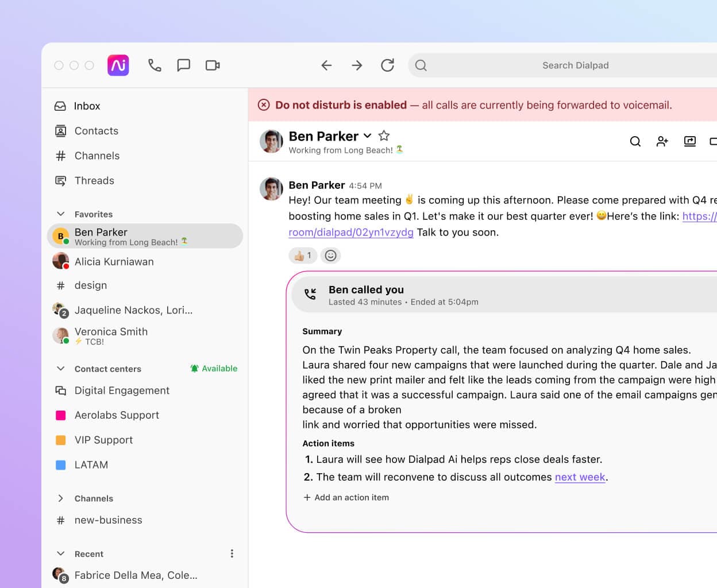
Task: Click the Search Dialpad field
Action: (x=575, y=65)
